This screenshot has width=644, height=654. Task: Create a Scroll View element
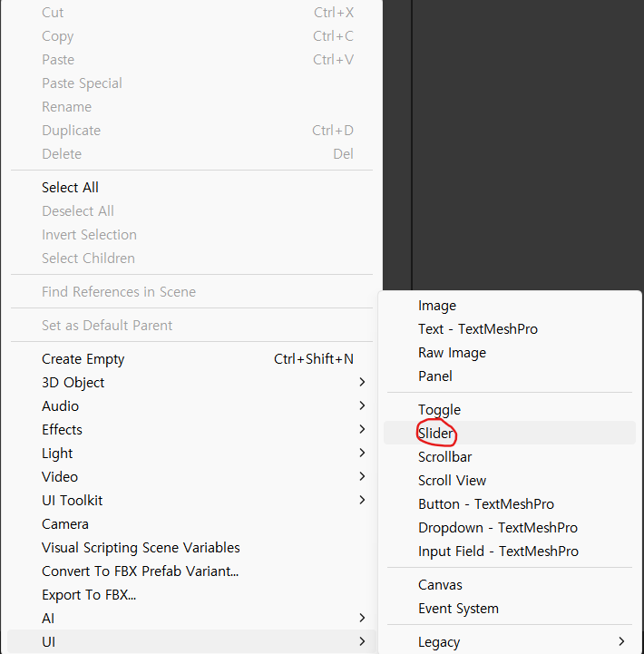click(x=509, y=481)
